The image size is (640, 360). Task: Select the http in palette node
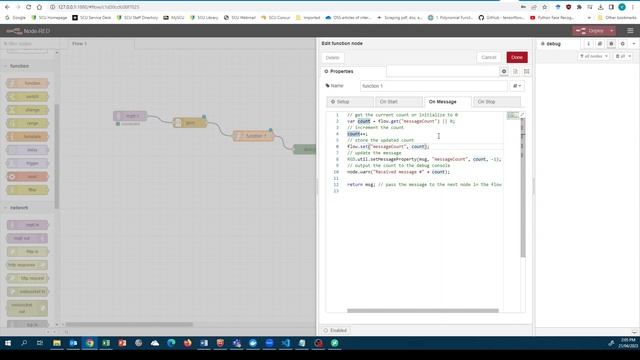coord(27,252)
